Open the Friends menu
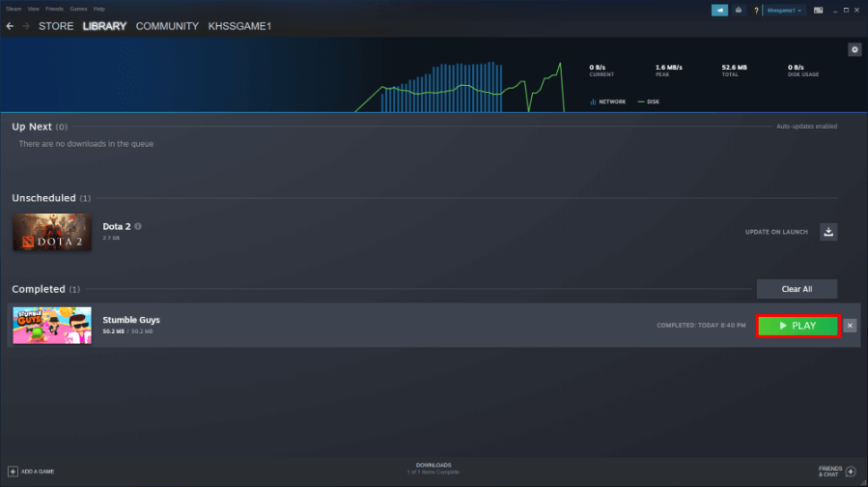Image resolution: width=868 pixels, height=487 pixels. click(x=54, y=9)
